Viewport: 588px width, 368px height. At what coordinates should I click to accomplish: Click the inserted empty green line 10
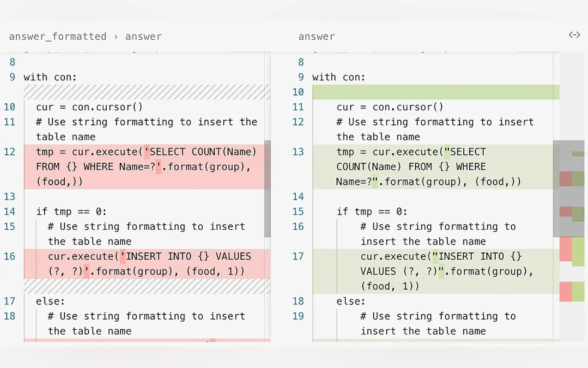436,92
